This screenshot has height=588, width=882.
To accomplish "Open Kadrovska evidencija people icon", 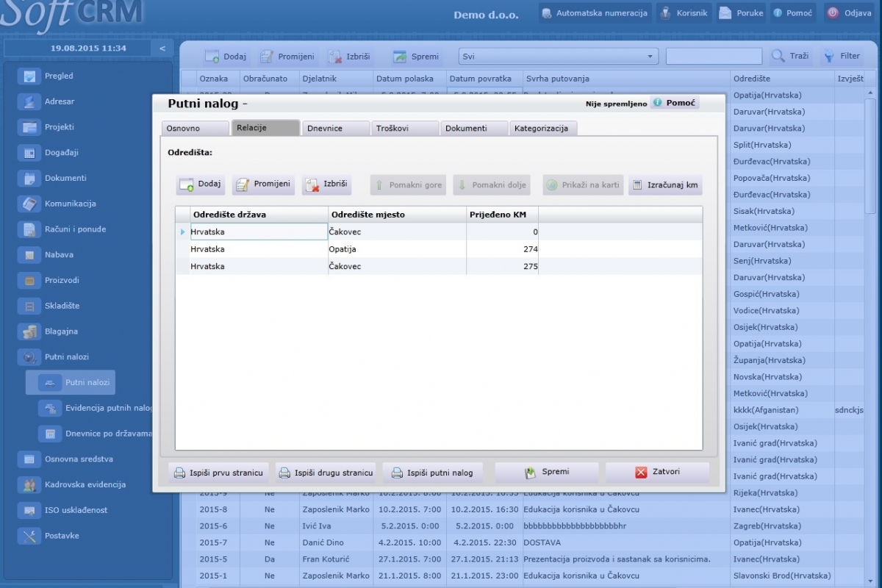I will click(30, 485).
